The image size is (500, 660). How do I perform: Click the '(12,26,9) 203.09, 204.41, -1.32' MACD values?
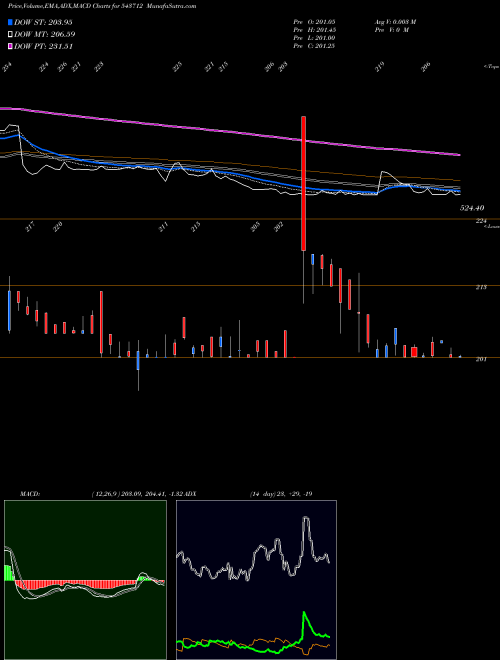tap(139, 494)
